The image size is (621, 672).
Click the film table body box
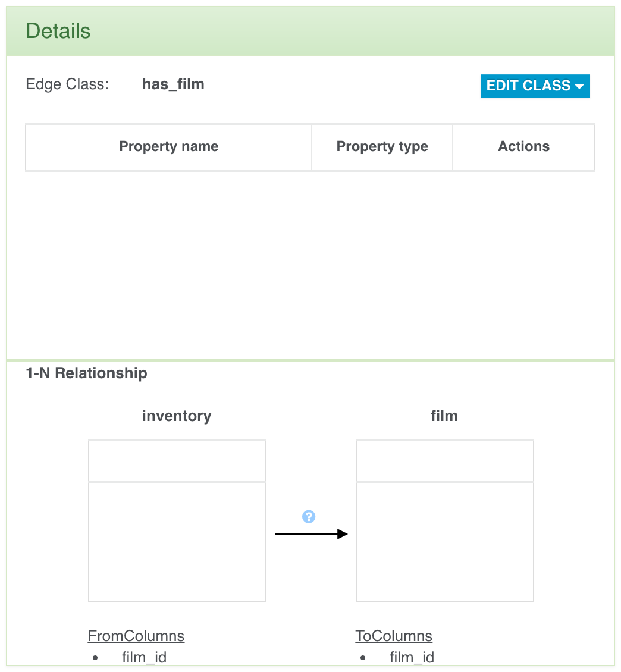445,541
